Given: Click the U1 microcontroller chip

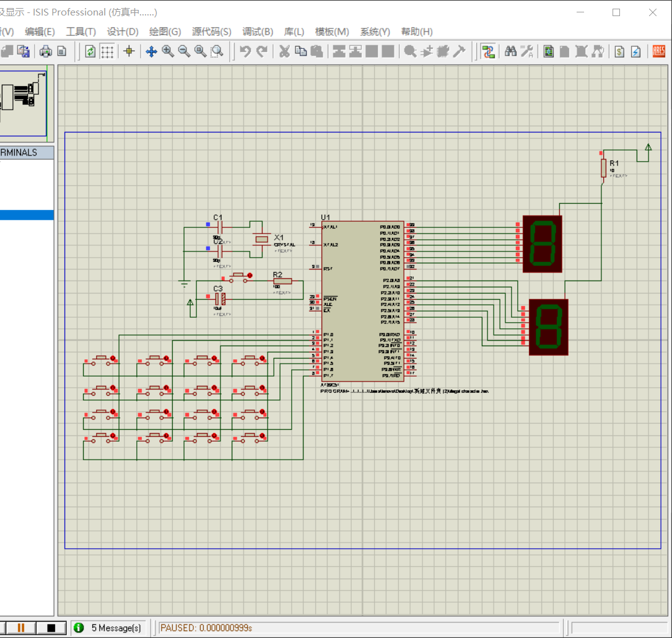Looking at the screenshot, I should (x=362, y=301).
